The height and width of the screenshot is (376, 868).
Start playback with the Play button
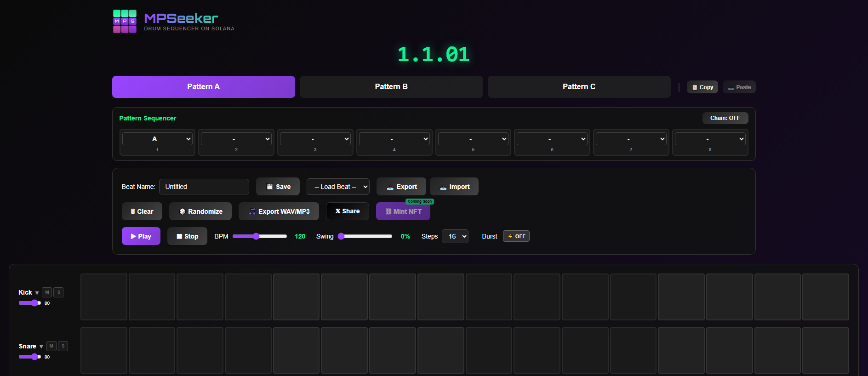[x=141, y=236]
